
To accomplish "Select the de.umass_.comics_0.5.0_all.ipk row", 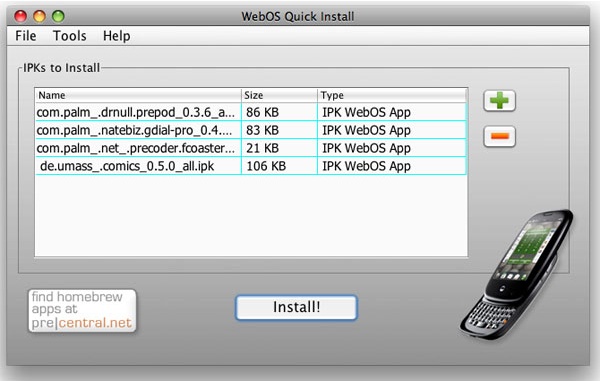I will (251, 166).
